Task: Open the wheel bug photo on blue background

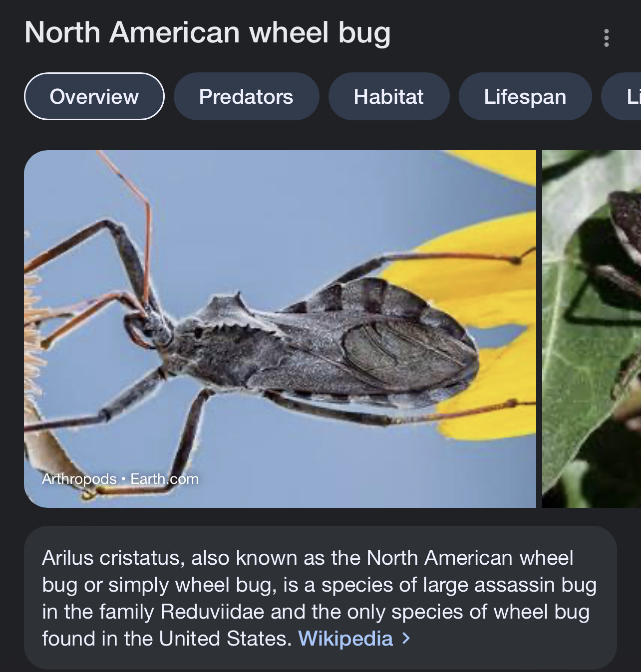Action: click(280, 329)
